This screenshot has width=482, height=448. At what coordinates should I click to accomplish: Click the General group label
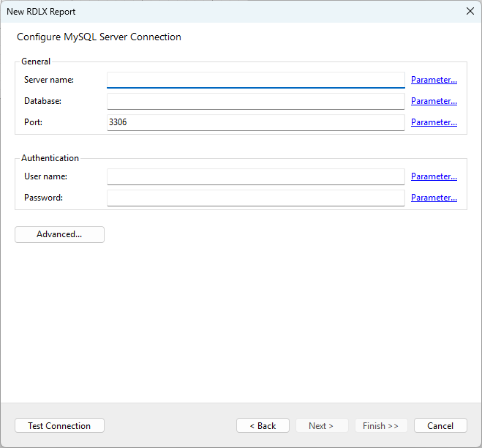(36, 61)
